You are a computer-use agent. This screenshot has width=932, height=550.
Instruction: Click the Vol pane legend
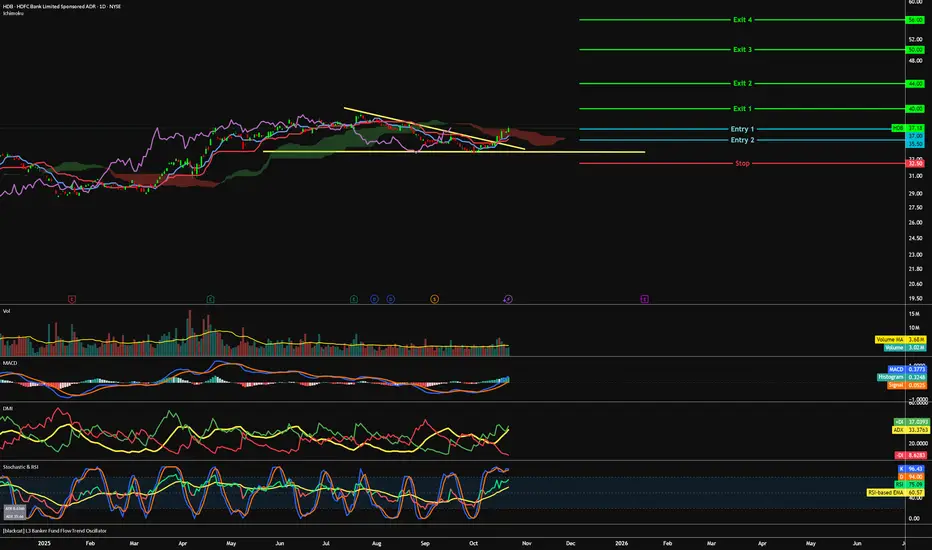(x=7, y=311)
